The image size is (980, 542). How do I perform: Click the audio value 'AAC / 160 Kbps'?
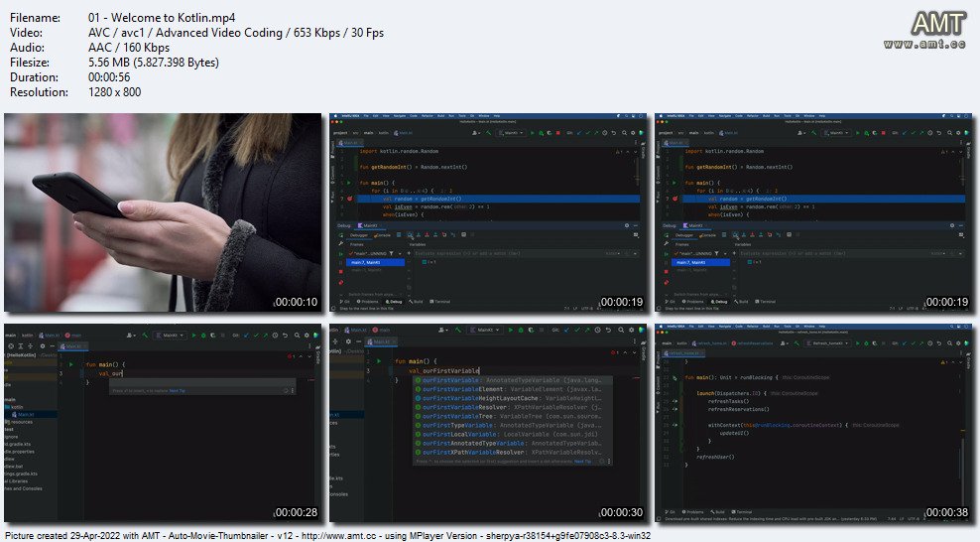point(129,48)
